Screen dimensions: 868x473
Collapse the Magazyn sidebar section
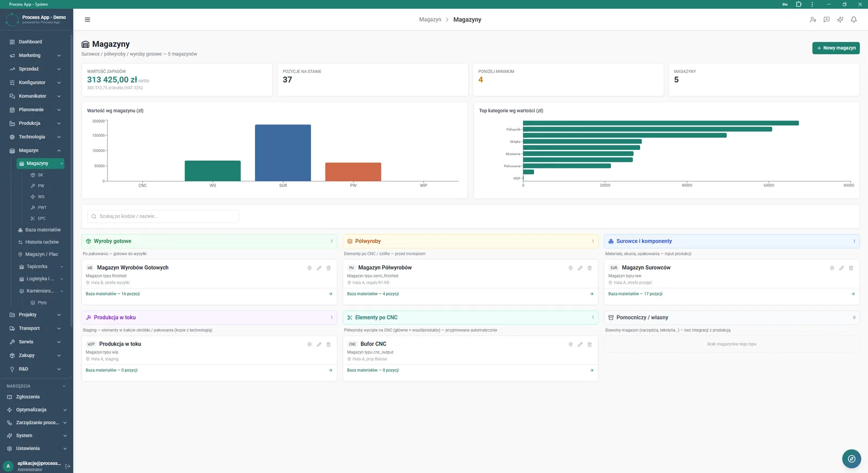tap(36, 150)
